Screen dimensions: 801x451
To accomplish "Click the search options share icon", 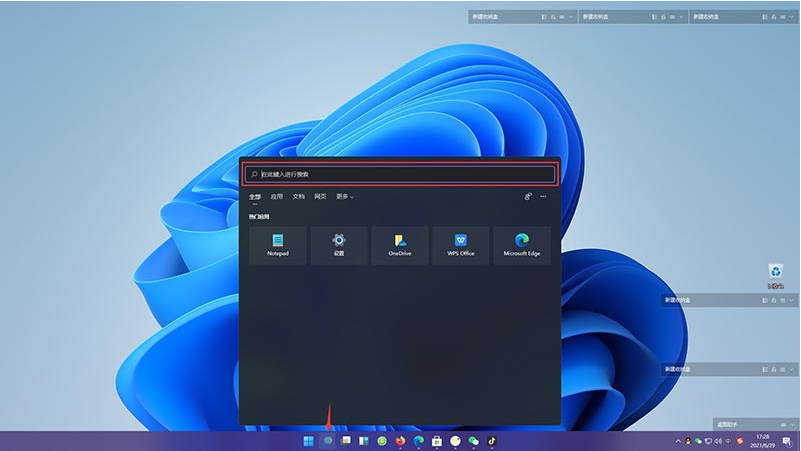I will click(x=527, y=197).
